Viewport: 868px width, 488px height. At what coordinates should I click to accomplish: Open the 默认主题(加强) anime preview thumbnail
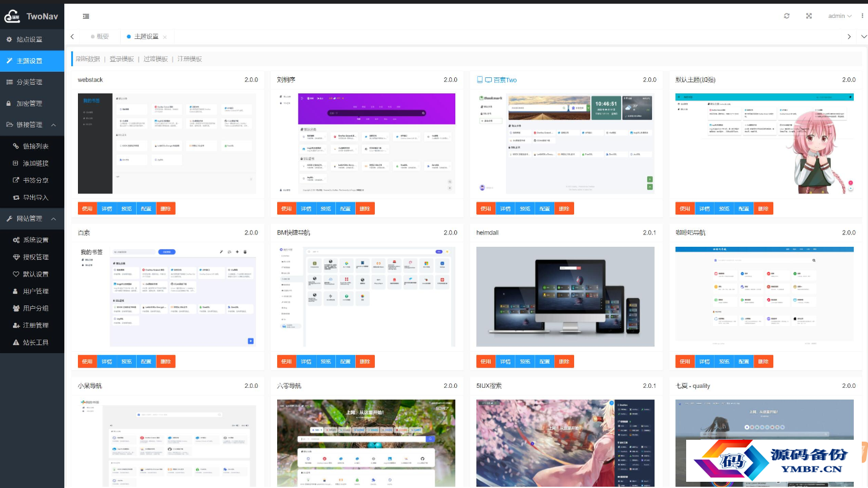pos(765,143)
